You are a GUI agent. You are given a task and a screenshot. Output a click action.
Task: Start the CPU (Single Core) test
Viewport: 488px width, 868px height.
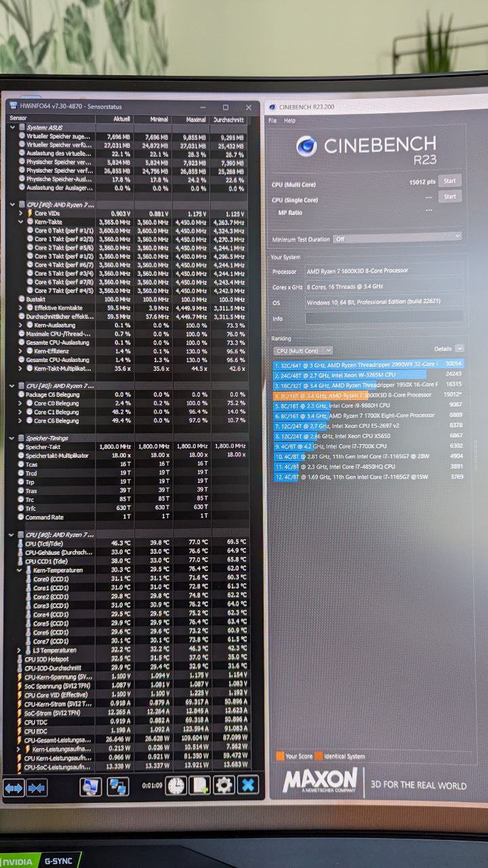(450, 197)
